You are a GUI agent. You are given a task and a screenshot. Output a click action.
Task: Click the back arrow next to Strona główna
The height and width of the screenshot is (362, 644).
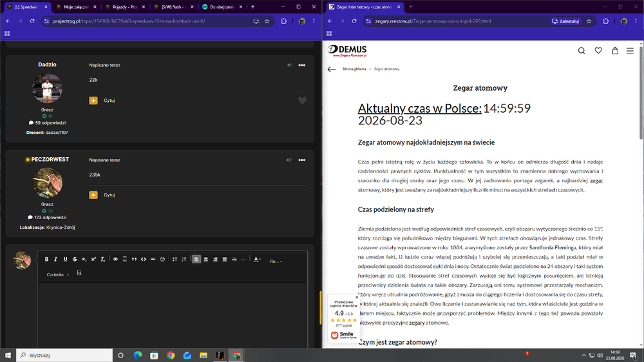click(x=332, y=69)
